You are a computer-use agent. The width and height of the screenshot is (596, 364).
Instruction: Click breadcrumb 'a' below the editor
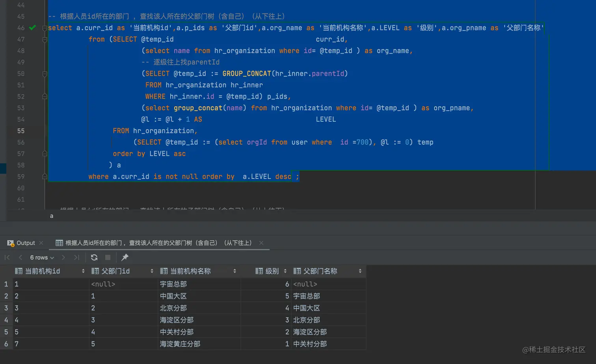pyautogui.click(x=52, y=216)
